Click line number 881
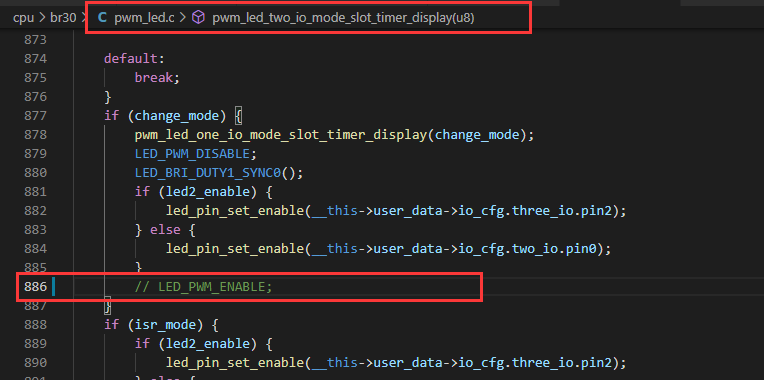 [36, 191]
